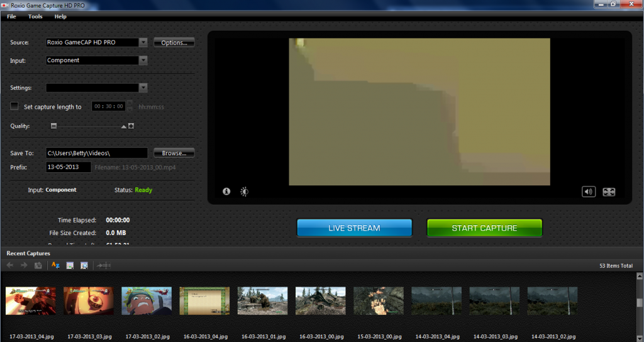Viewport: 644px width, 342px height.
Task: Click the thumbnail view mode icon
Action: (x=70, y=266)
